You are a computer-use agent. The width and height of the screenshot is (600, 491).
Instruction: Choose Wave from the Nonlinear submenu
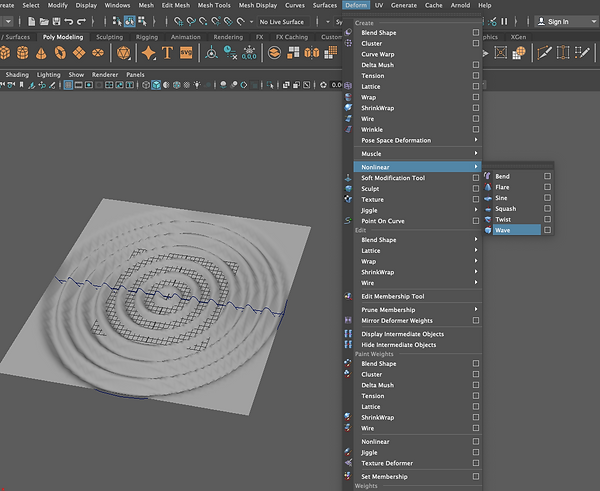click(x=517, y=230)
